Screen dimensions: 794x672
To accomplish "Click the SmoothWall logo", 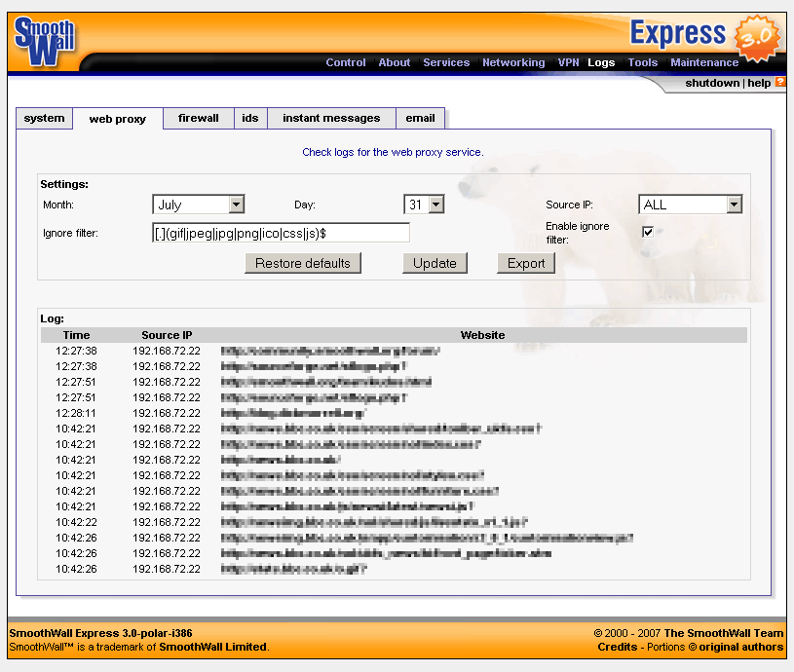I will pos(45,42).
